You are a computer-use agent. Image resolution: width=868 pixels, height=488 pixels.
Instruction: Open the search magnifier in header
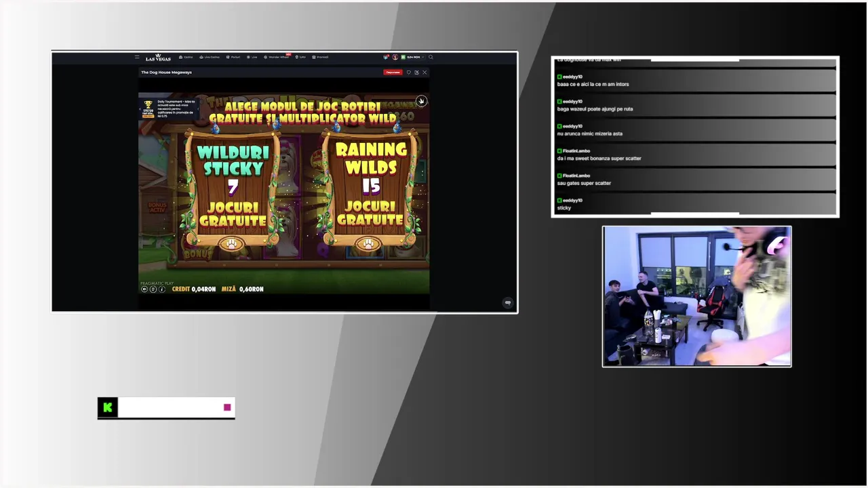tap(431, 57)
